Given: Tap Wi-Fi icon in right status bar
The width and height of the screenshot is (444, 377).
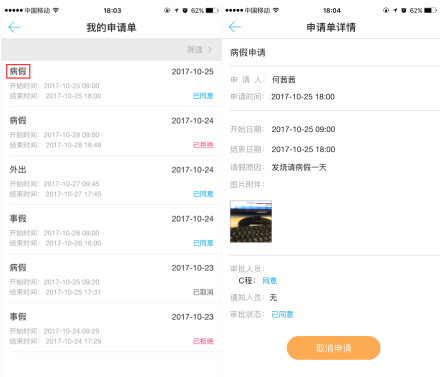Looking at the screenshot, I should (x=276, y=10).
